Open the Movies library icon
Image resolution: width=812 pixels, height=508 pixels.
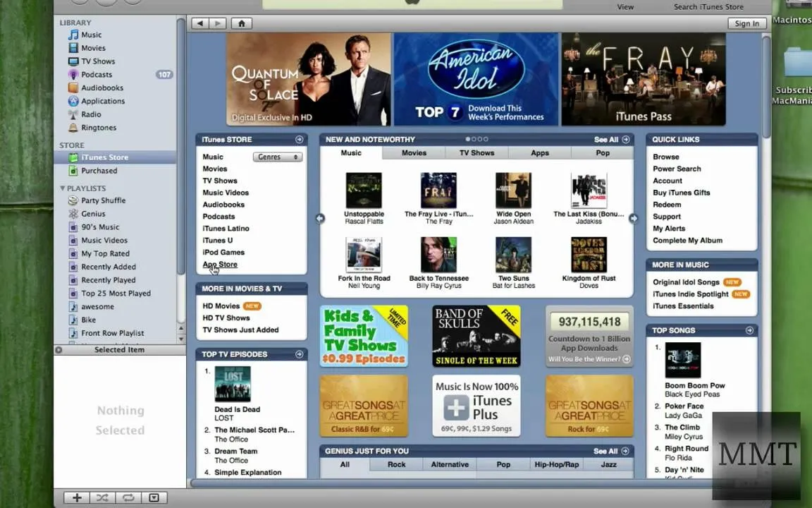pos(73,48)
